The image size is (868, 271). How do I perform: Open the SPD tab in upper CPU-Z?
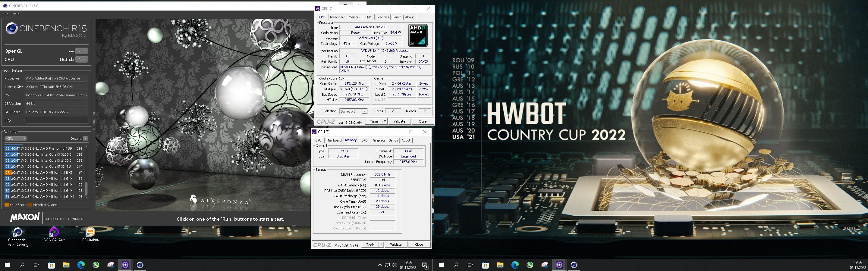tap(368, 17)
